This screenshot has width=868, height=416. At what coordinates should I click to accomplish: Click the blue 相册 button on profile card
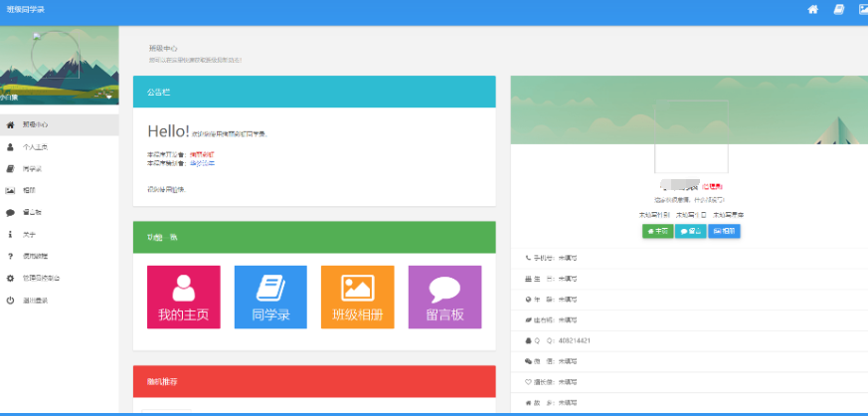[724, 231]
